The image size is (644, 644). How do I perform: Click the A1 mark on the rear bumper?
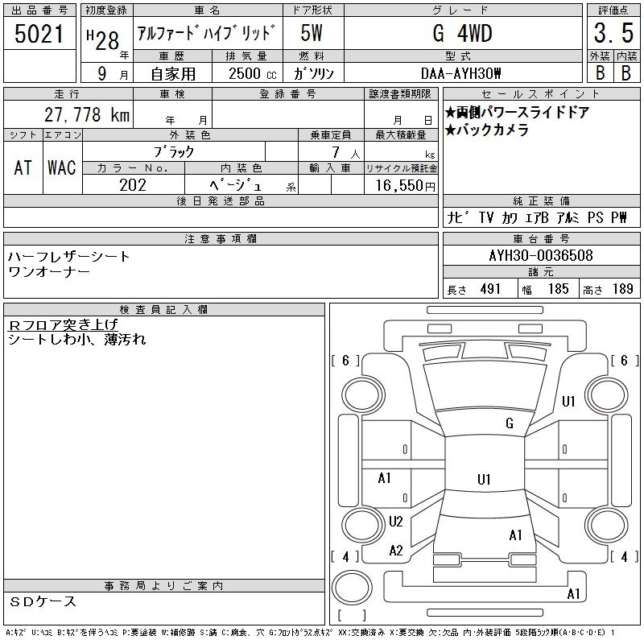573,594
